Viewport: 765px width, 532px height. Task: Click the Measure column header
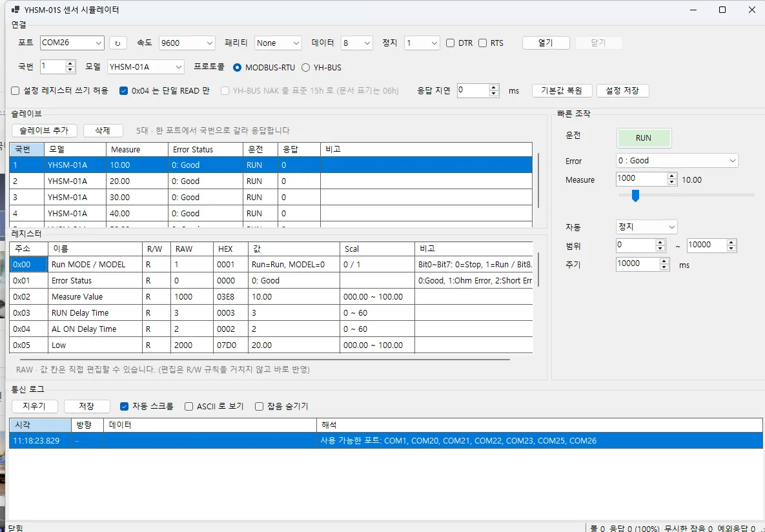point(137,149)
